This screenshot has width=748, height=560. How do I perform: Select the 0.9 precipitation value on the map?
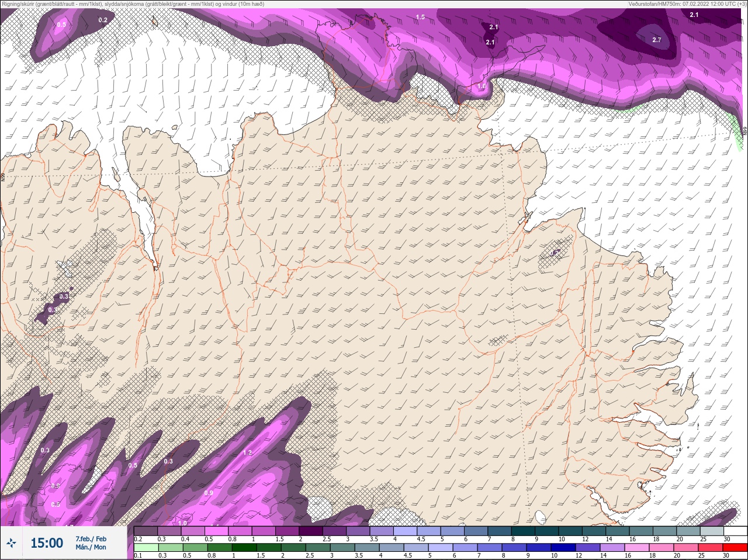click(209, 493)
